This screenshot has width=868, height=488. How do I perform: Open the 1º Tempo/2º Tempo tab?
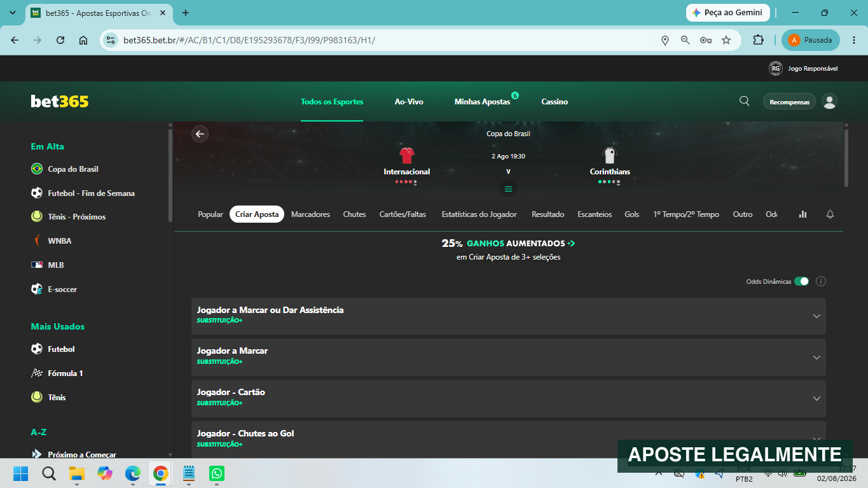pyautogui.click(x=686, y=214)
